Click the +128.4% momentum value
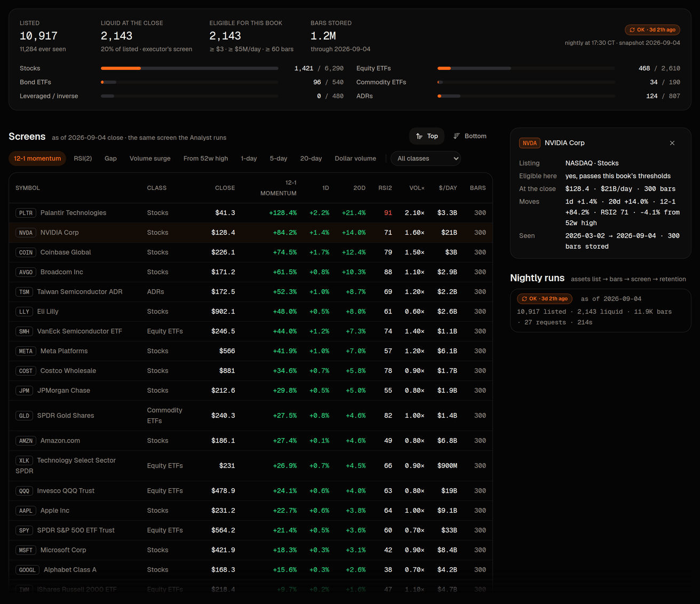This screenshot has width=700, height=604. point(283,213)
